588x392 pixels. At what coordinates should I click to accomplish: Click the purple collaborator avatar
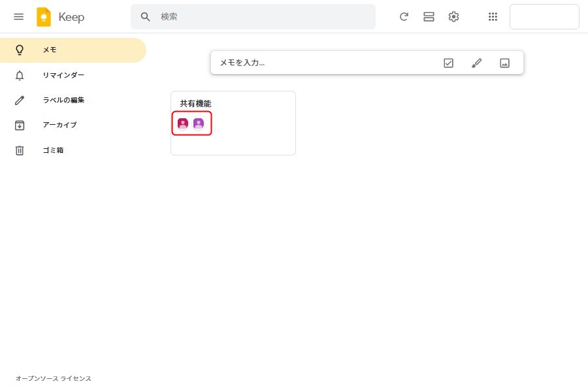(x=199, y=123)
